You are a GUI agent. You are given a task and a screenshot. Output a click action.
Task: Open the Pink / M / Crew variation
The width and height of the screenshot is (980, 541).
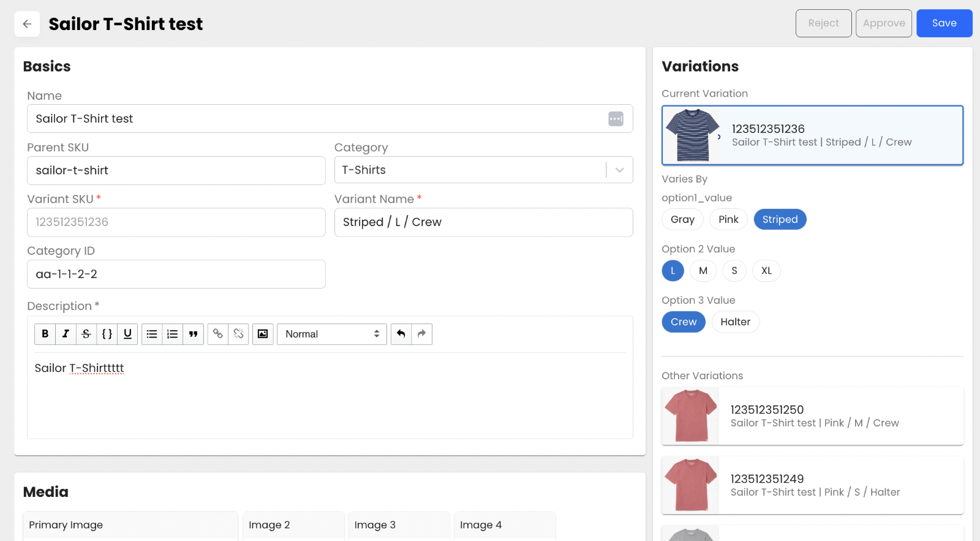click(812, 416)
